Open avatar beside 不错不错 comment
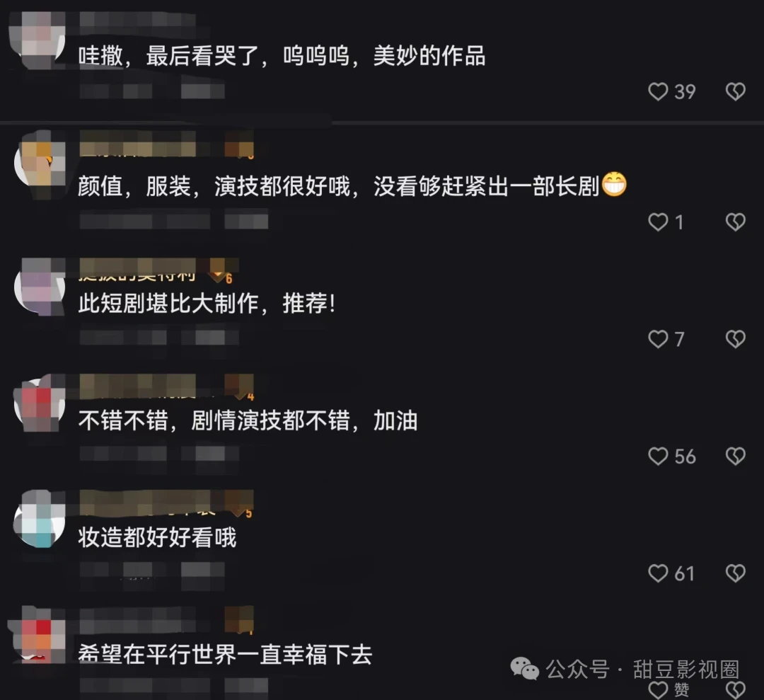Image resolution: width=764 pixels, height=700 pixels. click(40, 405)
